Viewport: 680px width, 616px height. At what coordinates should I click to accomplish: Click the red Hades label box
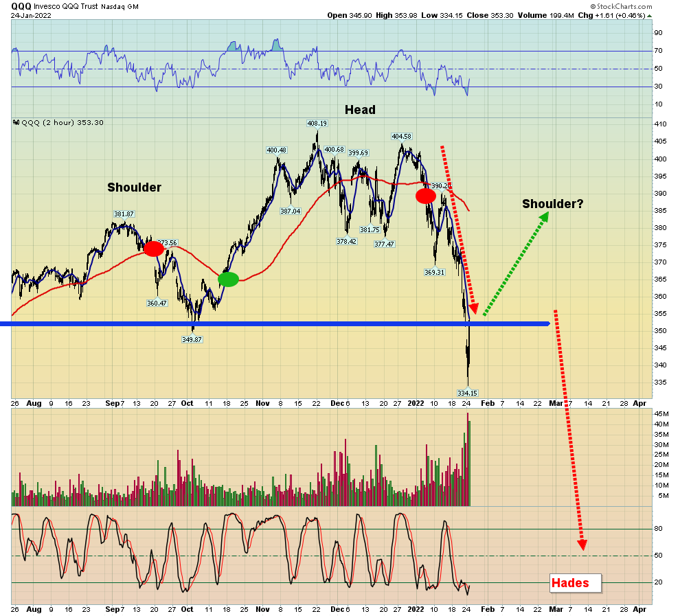576,583
